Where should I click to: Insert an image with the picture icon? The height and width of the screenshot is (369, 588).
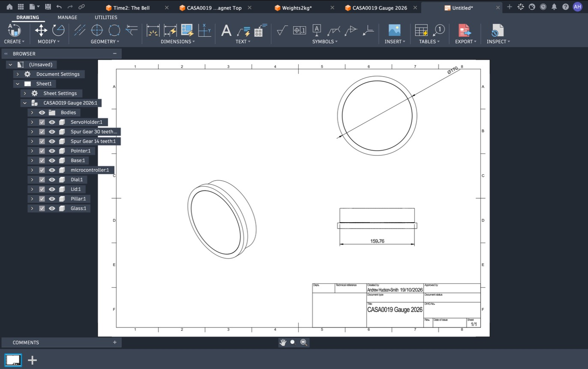tap(394, 30)
